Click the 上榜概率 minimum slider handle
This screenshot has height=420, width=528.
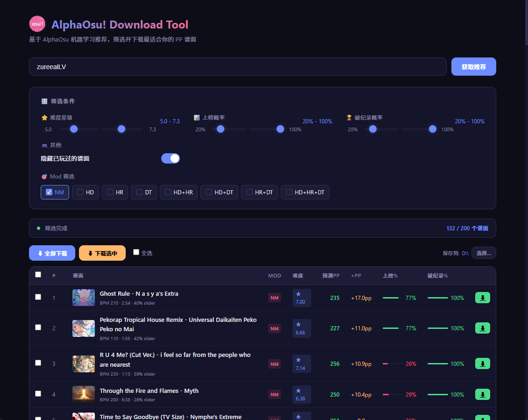click(x=221, y=129)
